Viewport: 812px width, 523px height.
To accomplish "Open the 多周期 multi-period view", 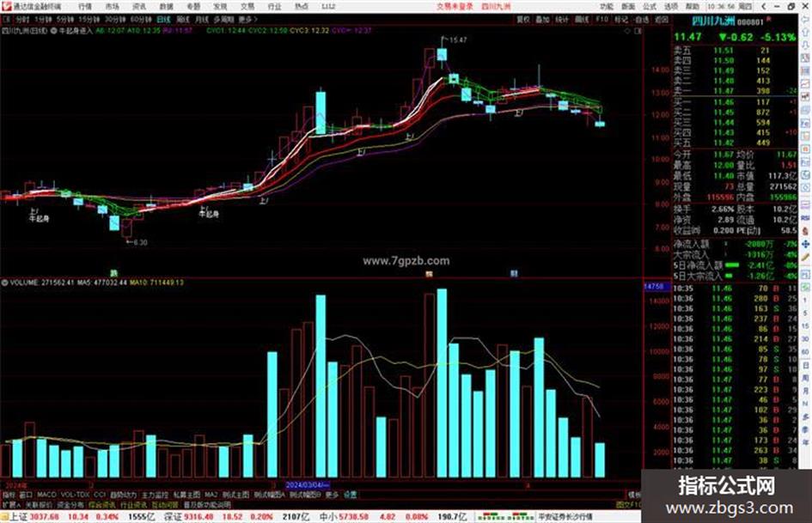I will pos(223,20).
